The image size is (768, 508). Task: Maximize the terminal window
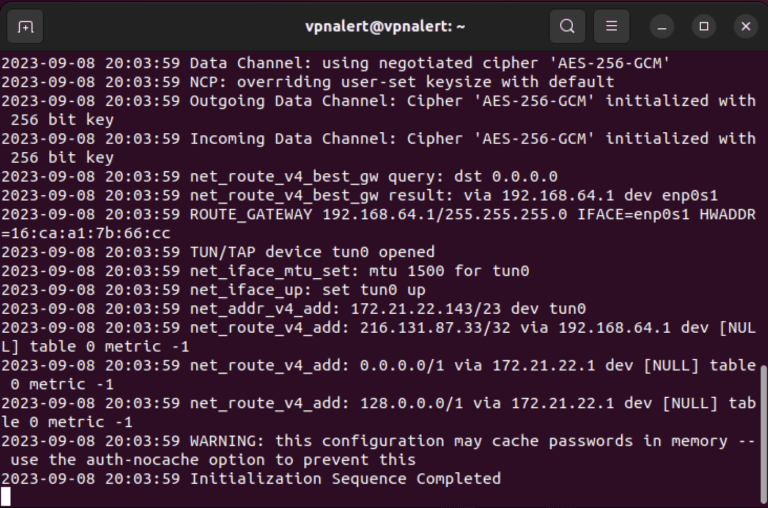703,26
